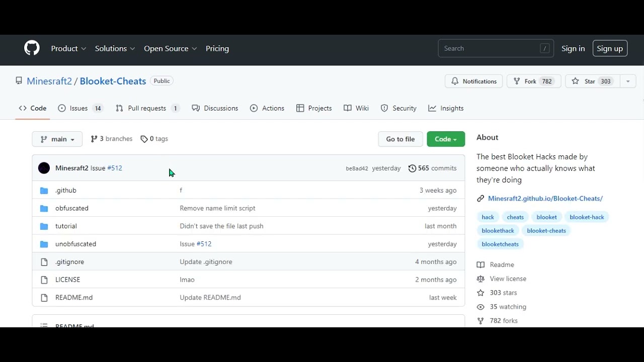Open the Product dropdown menu
644x362 pixels.
pyautogui.click(x=68, y=48)
